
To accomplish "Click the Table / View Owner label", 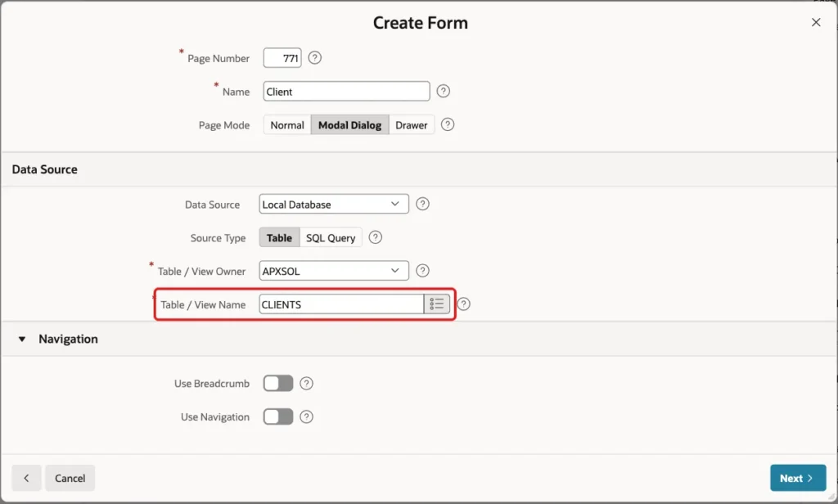I will [x=201, y=272].
